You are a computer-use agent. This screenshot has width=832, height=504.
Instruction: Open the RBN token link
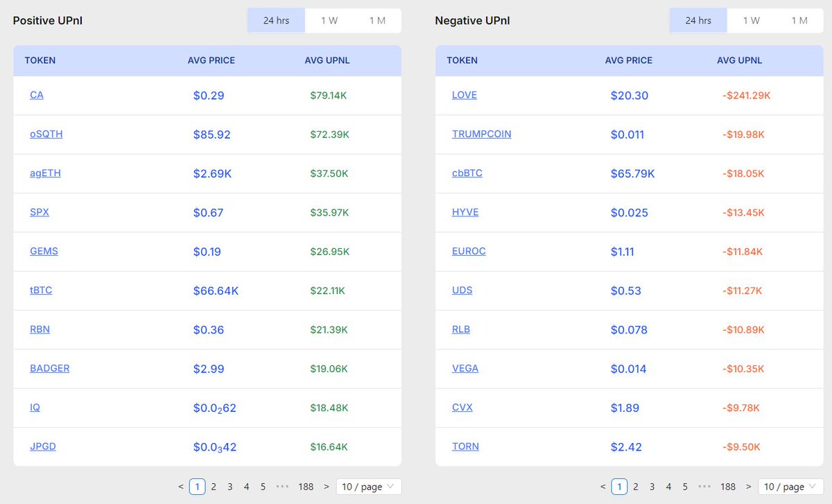click(x=40, y=329)
